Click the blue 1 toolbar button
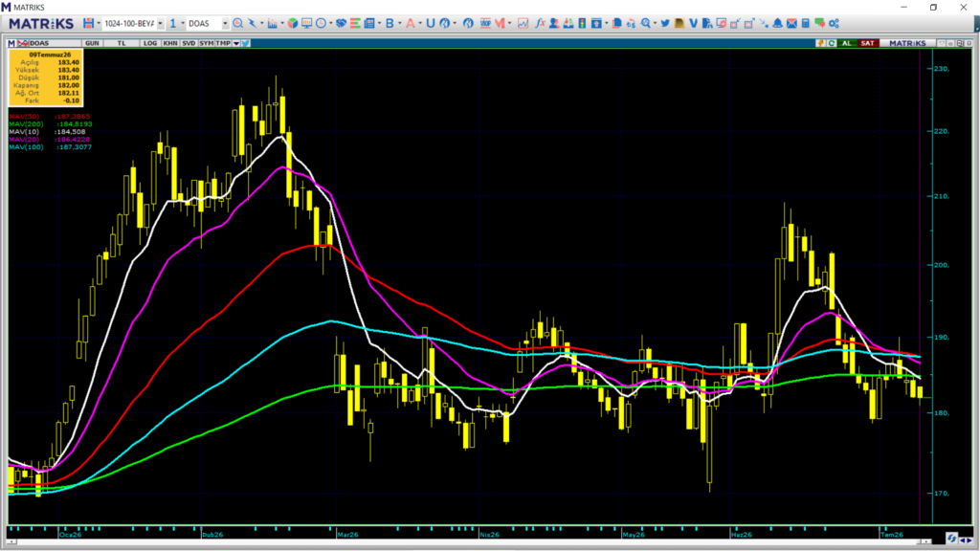This screenshot has height=551, width=980. tap(172, 23)
